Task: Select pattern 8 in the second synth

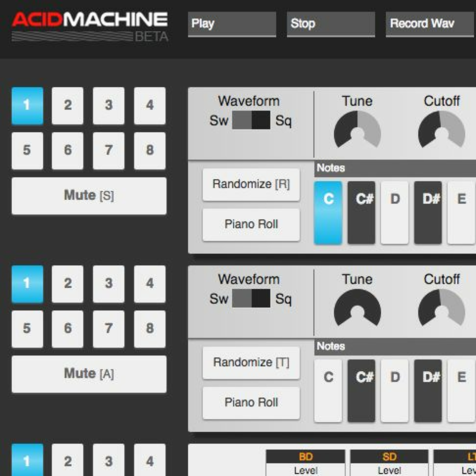Action: coord(150,329)
